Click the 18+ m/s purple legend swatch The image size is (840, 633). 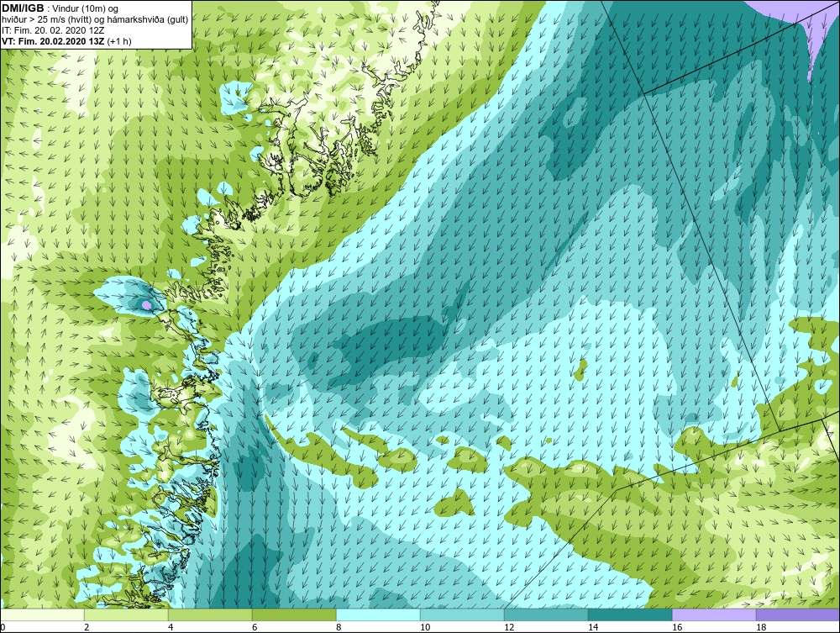798,615
